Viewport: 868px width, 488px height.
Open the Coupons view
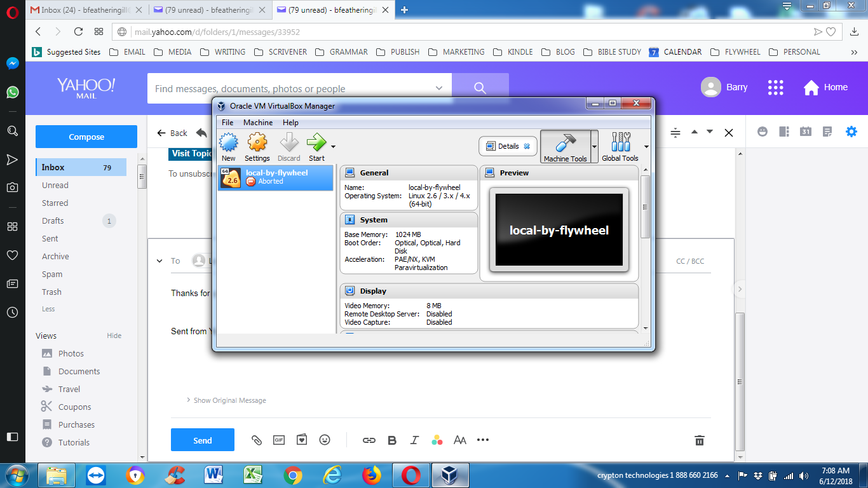[75, 407]
